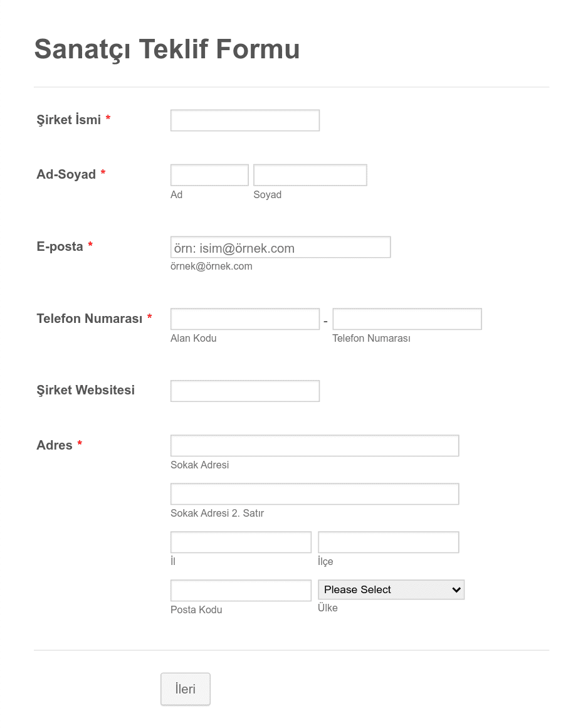Select the Posta Kodu field
Screen dimensions: 583x728
[241, 591]
